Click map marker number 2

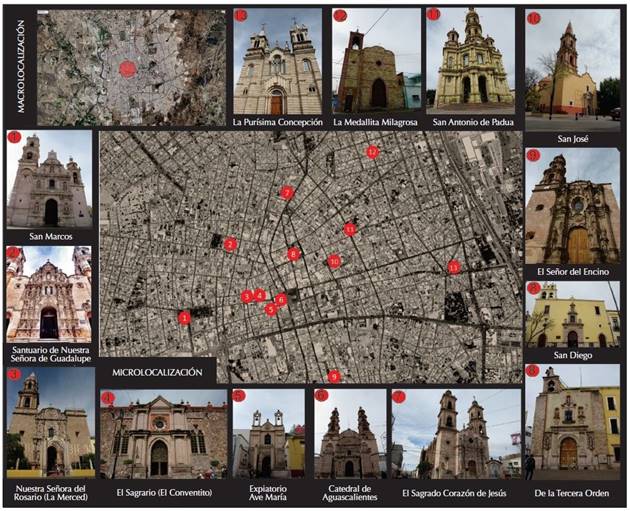click(230, 244)
